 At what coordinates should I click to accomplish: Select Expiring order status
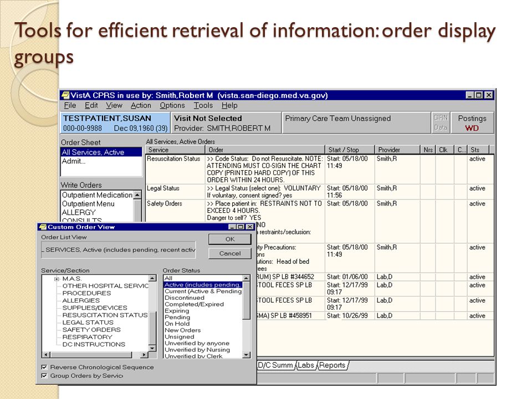point(203,310)
